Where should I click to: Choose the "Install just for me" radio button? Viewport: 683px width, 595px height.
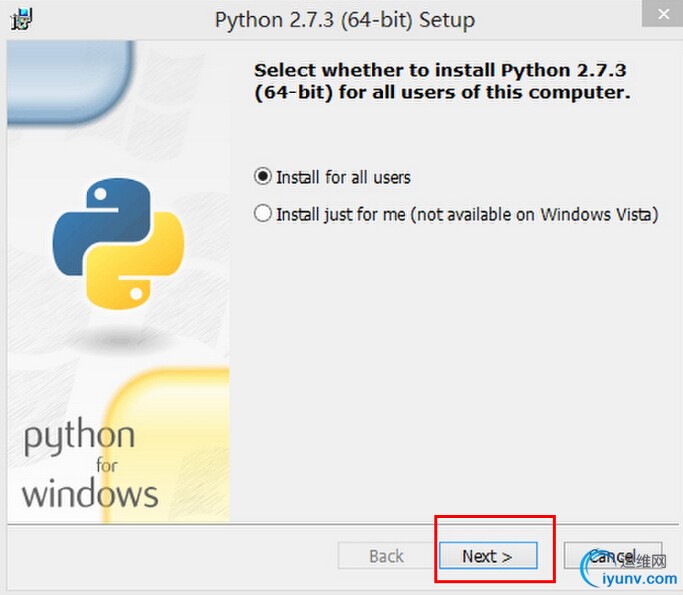(263, 214)
